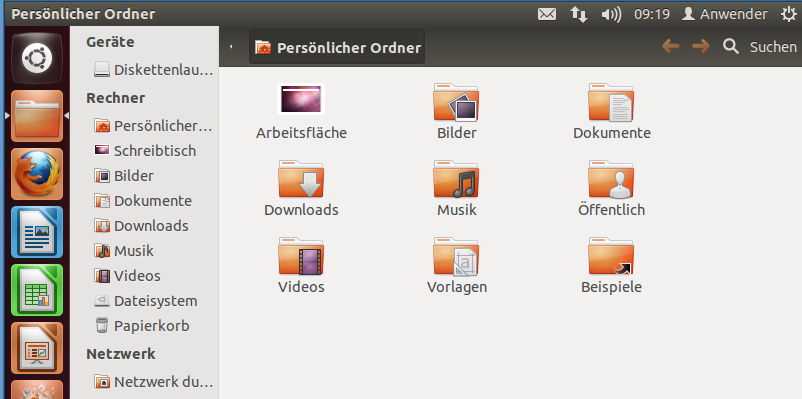Launch Firefox from the launcher

click(x=37, y=174)
